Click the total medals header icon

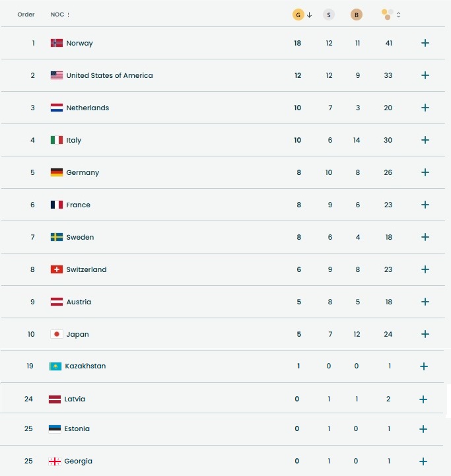(388, 14)
